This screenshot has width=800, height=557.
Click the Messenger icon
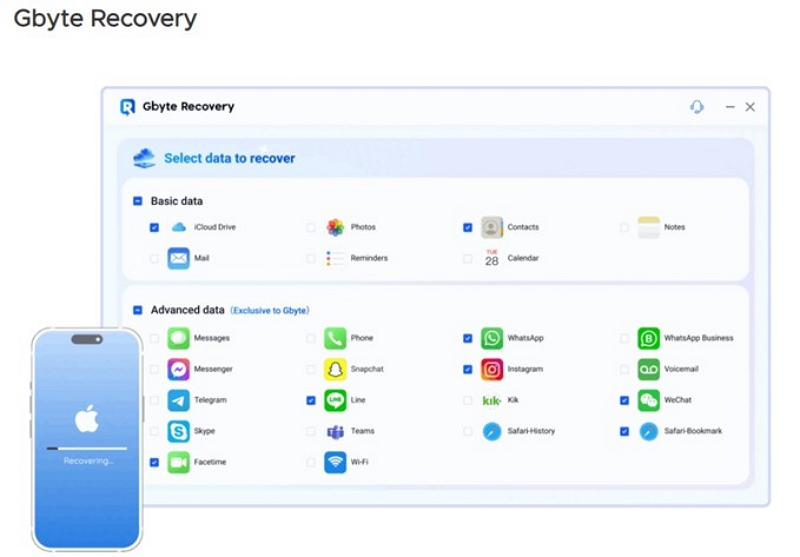179,369
